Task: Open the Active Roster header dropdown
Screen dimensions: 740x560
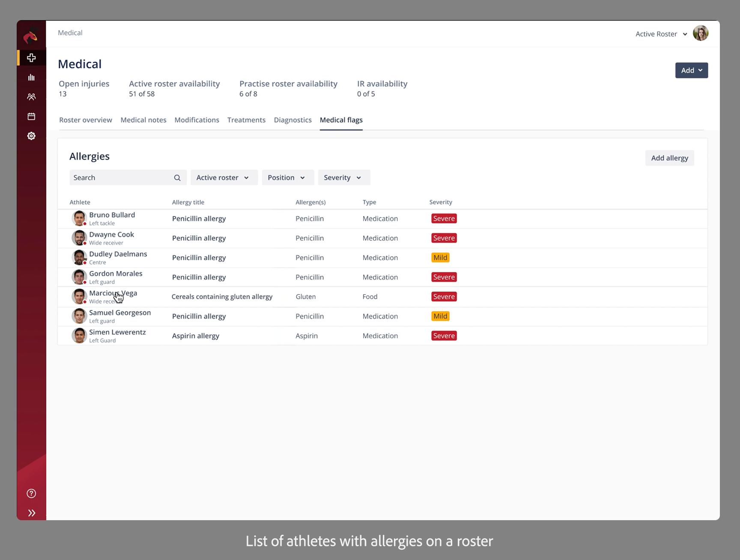Action: click(661, 34)
